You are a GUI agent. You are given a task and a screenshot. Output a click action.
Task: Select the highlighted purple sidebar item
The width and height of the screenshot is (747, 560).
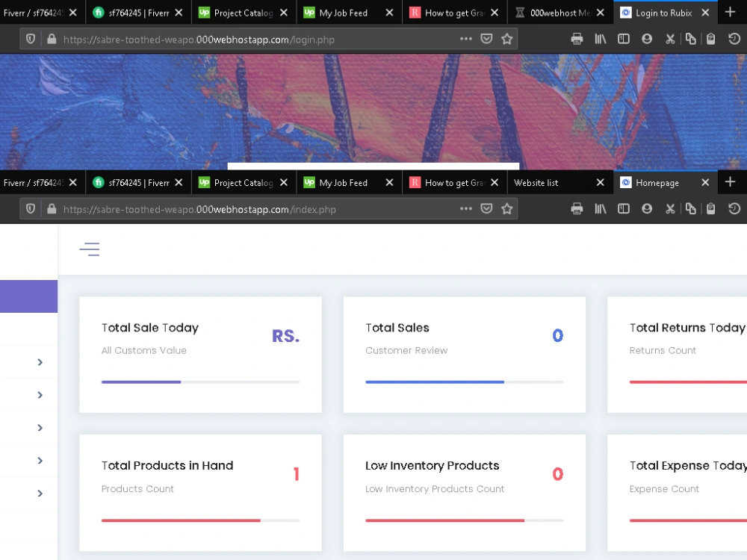[28, 296]
